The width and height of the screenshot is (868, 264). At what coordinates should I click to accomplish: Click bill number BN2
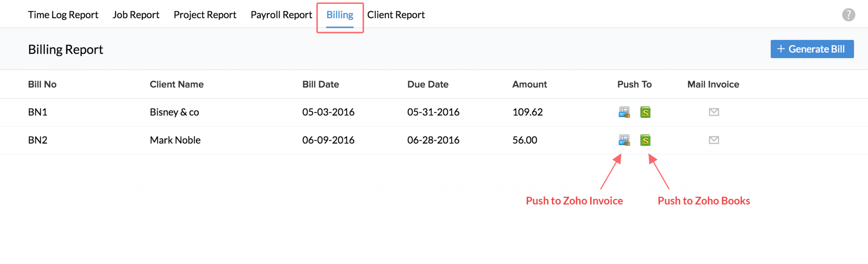38,140
